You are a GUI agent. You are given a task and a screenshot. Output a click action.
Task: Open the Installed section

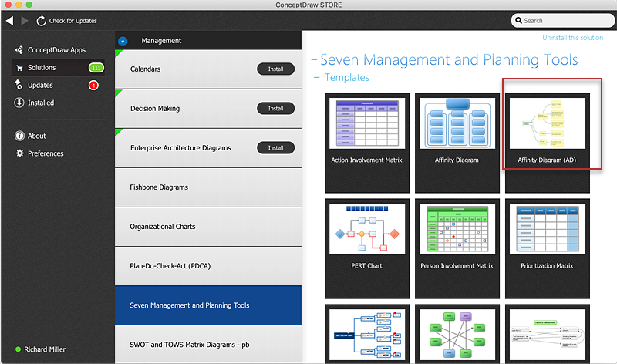click(x=41, y=103)
